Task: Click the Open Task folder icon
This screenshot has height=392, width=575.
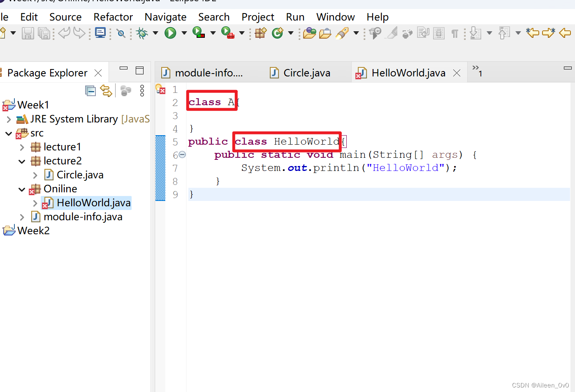Action: pyautogui.click(x=325, y=33)
